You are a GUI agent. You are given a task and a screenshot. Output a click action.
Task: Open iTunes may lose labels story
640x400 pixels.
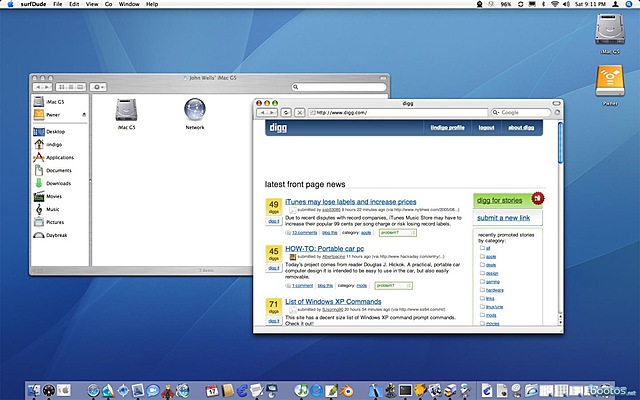(x=351, y=202)
